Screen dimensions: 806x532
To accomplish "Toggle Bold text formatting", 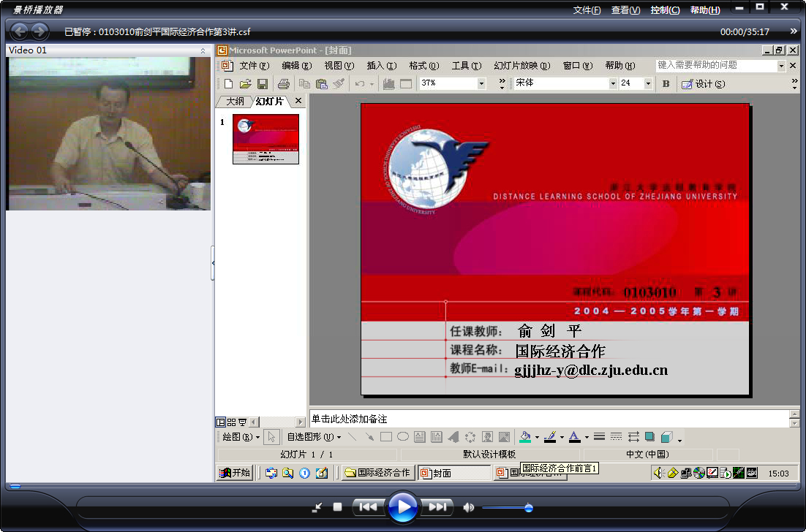I will (x=666, y=84).
